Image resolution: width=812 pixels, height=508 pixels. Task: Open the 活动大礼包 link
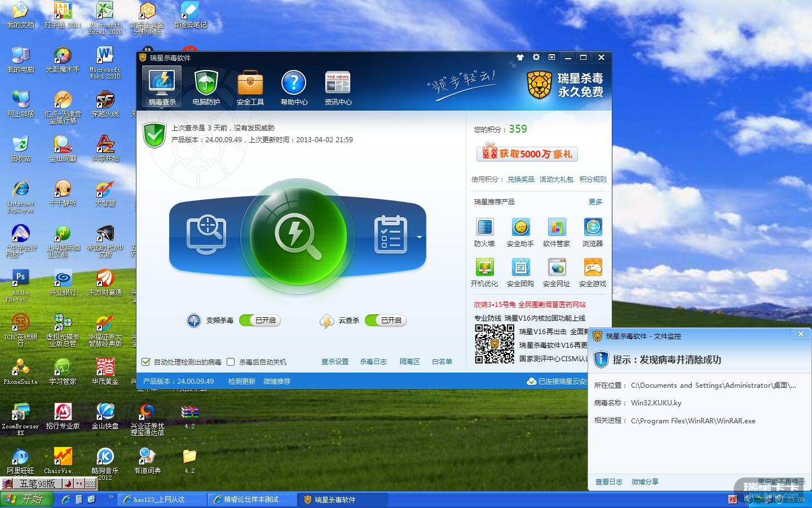(x=556, y=179)
